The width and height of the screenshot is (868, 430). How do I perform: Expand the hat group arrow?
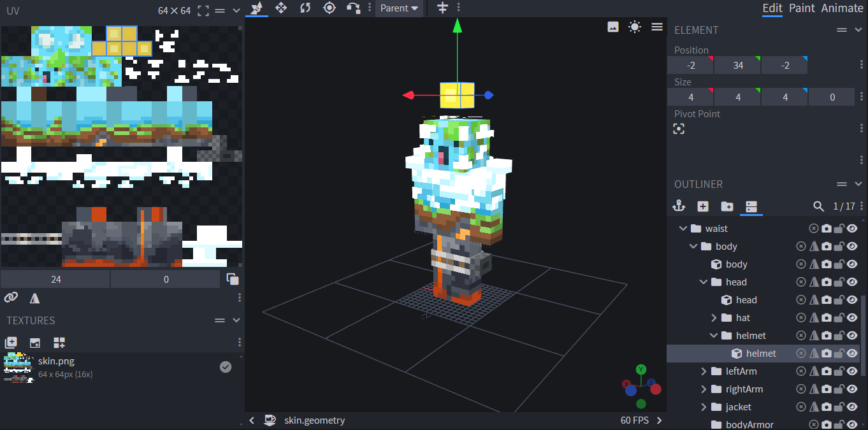[x=714, y=318]
